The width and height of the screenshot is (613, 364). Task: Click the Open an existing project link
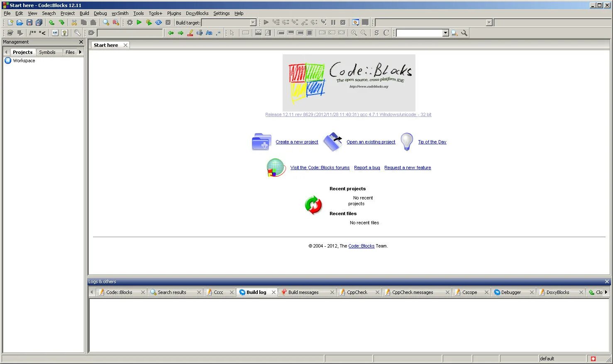click(371, 142)
